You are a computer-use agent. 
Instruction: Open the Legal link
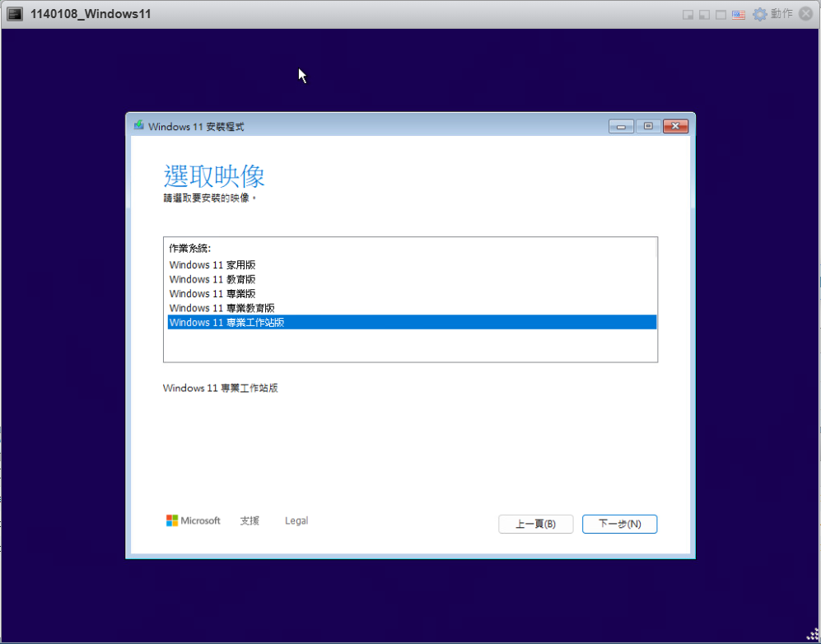296,521
